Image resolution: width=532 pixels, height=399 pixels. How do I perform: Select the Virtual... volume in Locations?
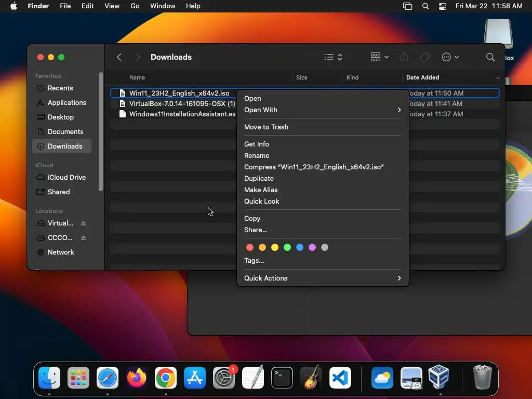pos(60,223)
